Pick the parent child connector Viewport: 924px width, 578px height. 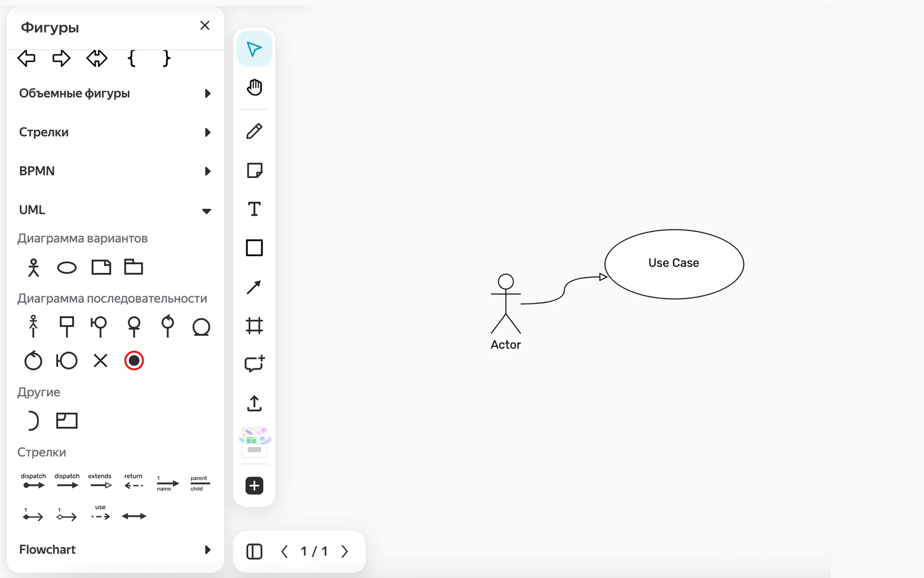[x=199, y=483]
